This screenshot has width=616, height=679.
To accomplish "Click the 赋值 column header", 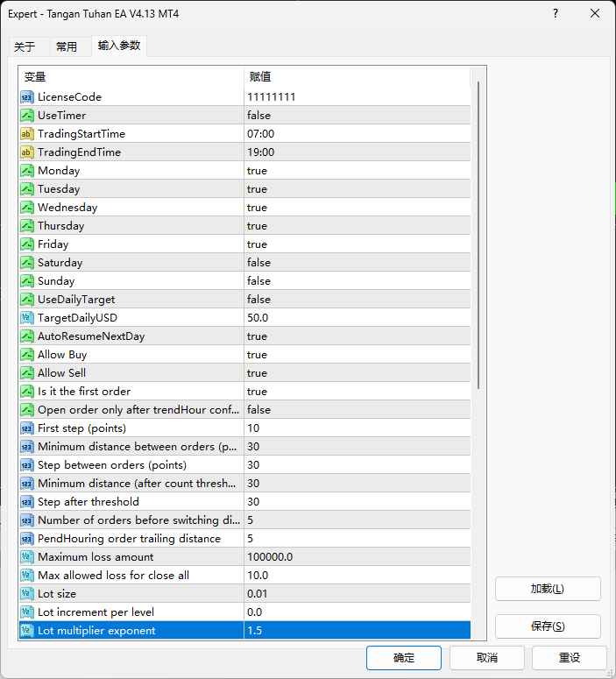I will [358, 77].
